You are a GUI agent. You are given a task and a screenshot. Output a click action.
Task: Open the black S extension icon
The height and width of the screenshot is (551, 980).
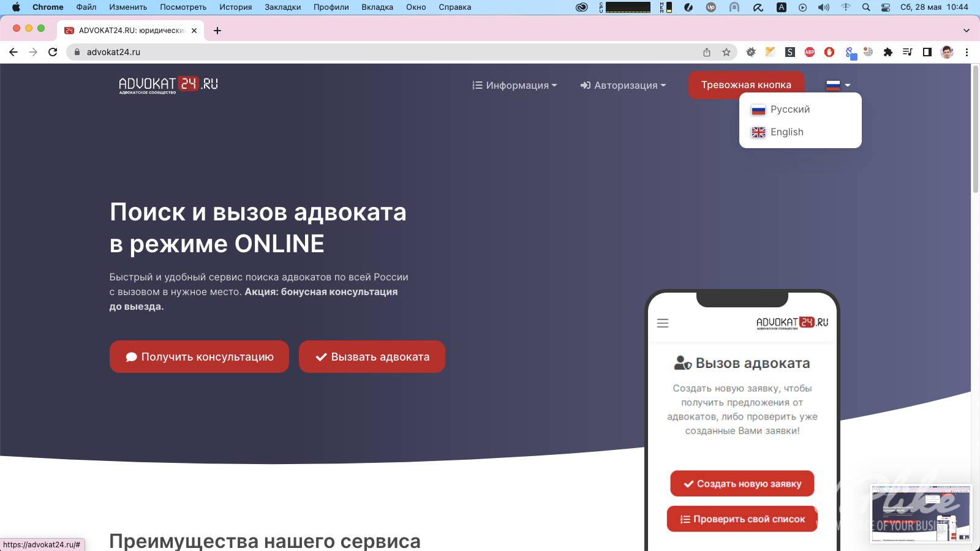coord(790,52)
